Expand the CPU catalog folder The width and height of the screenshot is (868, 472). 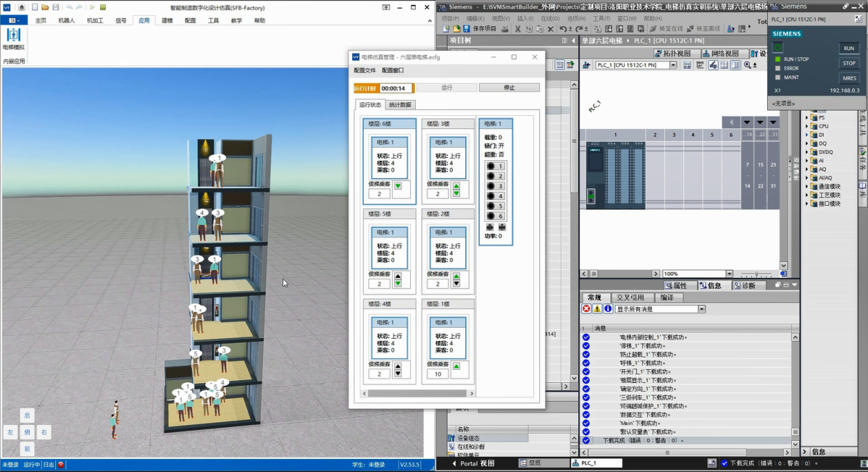point(807,126)
